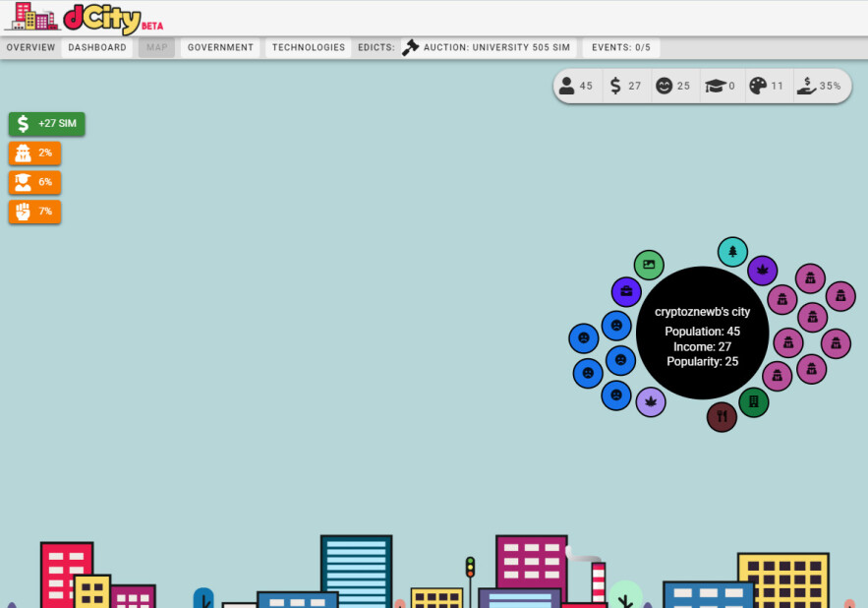Switch to the Map tab
Screen dimensions: 868x608
click(x=156, y=47)
